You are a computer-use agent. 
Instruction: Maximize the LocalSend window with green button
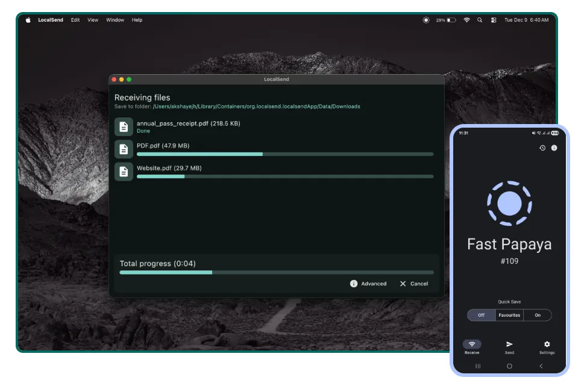(129, 79)
